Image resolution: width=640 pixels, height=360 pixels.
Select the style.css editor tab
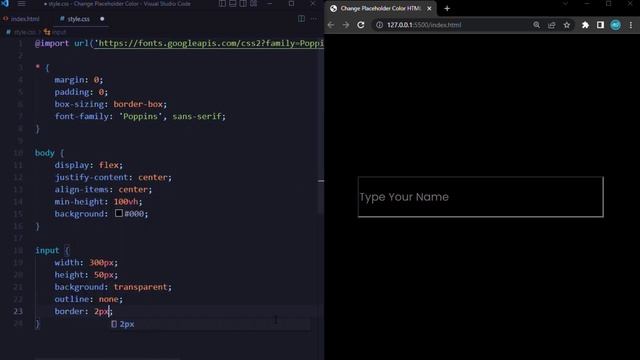click(x=78, y=19)
